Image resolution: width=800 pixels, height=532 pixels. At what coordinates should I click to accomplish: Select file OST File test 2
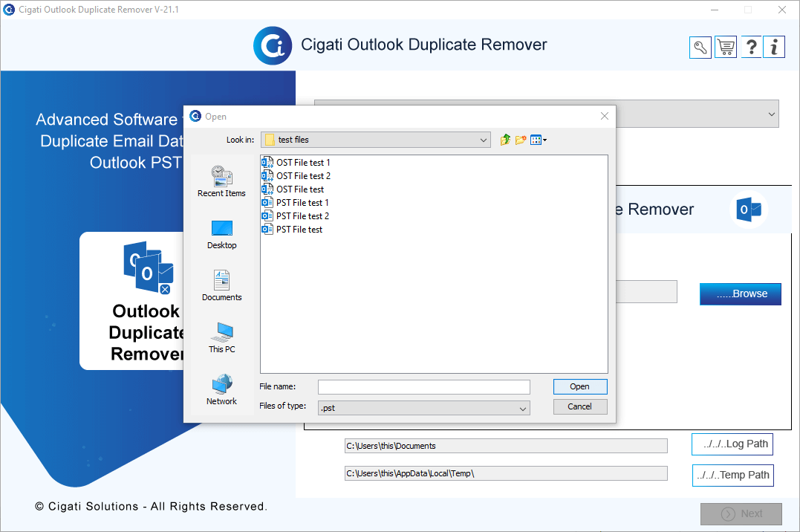[x=296, y=175]
